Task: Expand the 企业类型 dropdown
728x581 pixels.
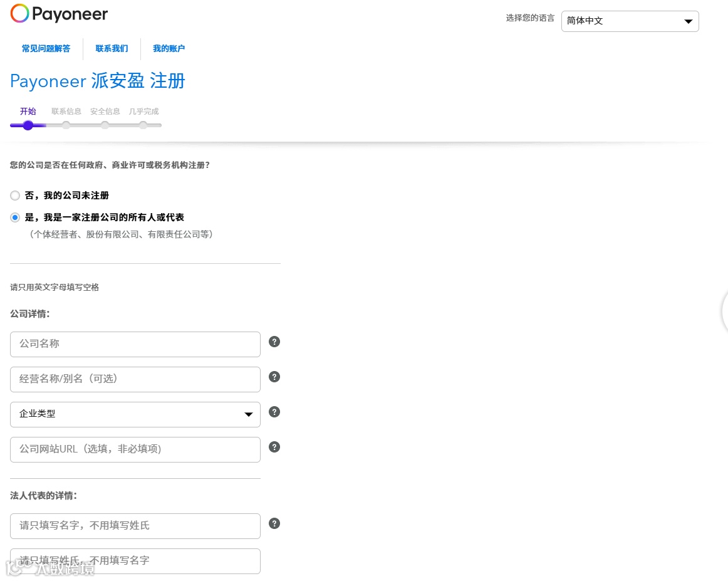Action: pos(135,415)
